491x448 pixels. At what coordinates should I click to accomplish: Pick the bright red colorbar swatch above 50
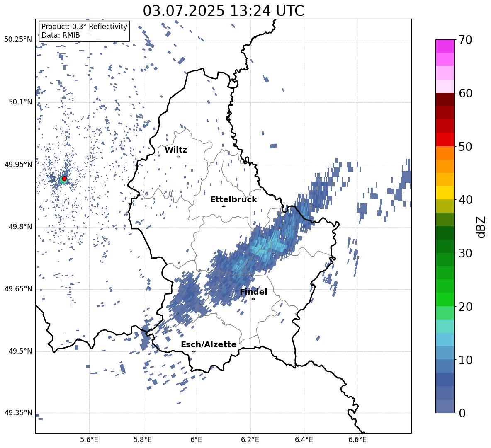[x=445, y=140]
